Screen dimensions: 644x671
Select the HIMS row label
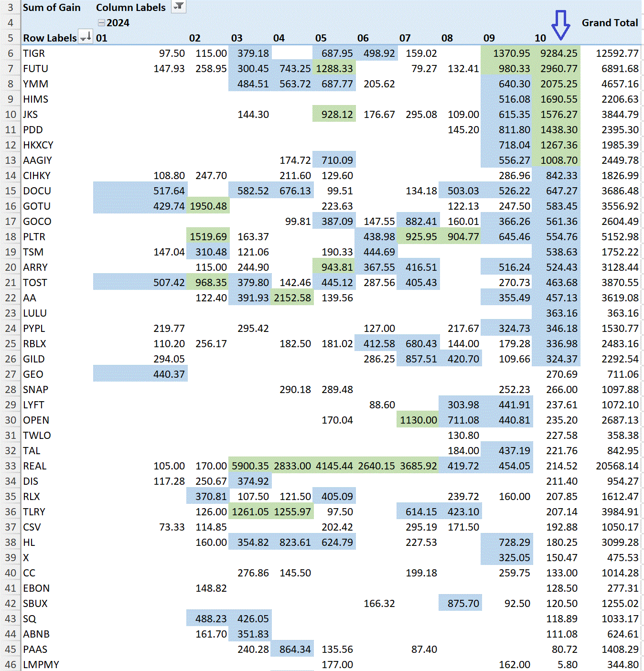tap(35, 99)
